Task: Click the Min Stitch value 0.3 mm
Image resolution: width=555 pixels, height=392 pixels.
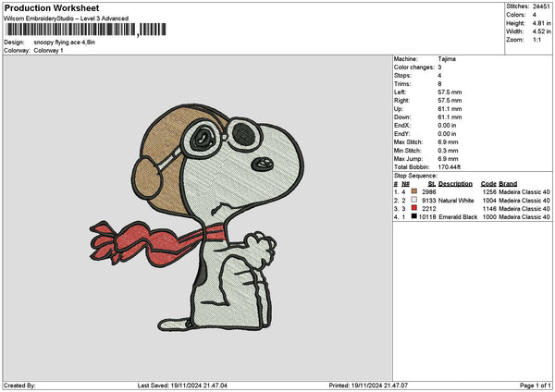Action: coord(448,151)
